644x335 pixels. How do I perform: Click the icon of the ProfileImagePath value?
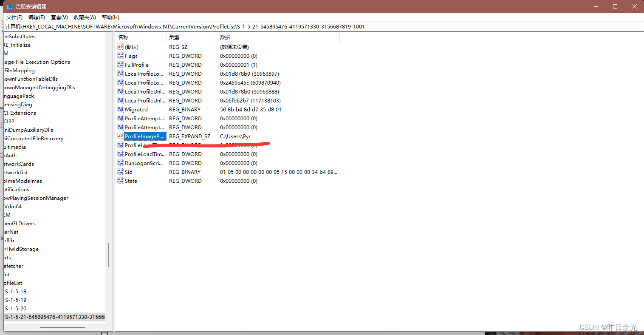pyautogui.click(x=121, y=136)
